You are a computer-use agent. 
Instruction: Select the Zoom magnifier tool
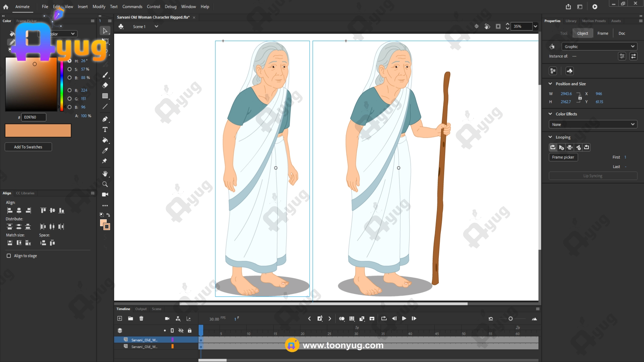(105, 184)
